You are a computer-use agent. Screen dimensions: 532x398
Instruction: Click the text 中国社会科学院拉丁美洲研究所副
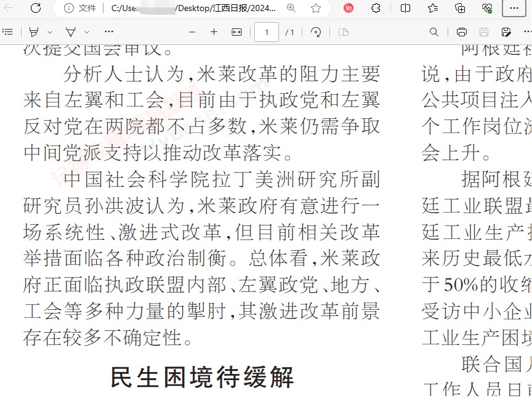[222, 179]
